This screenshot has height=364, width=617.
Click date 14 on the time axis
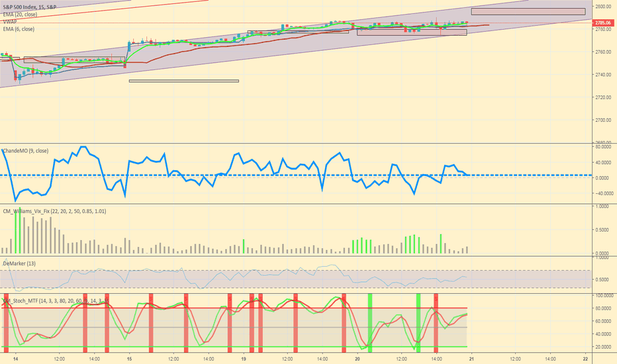coord(15,359)
